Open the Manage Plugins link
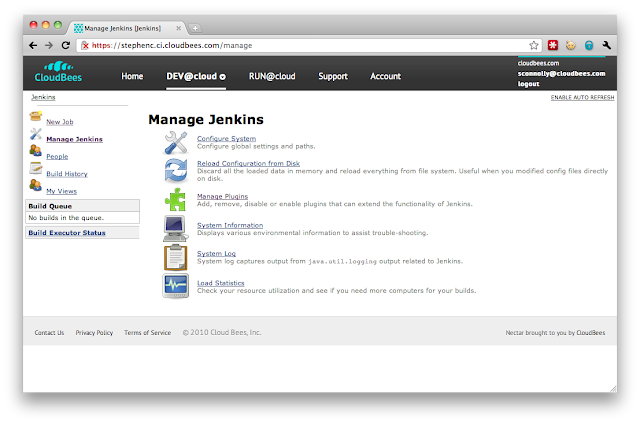 (x=223, y=196)
